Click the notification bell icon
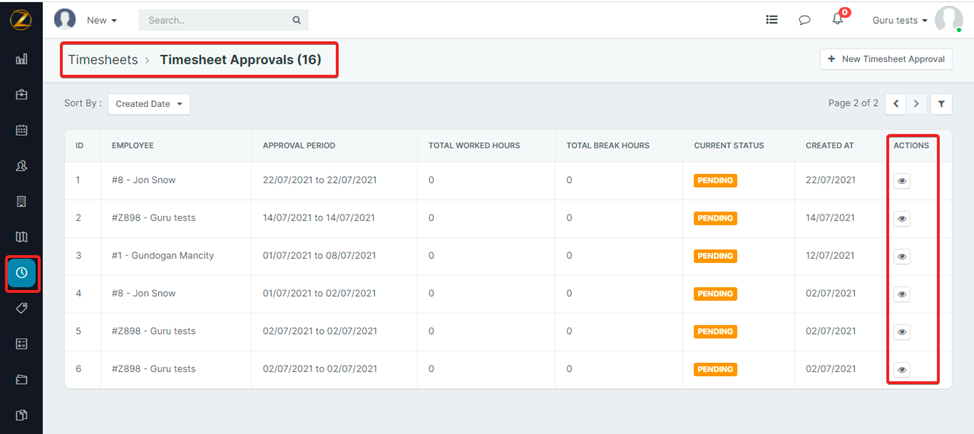This screenshot has width=974, height=434. click(x=837, y=19)
